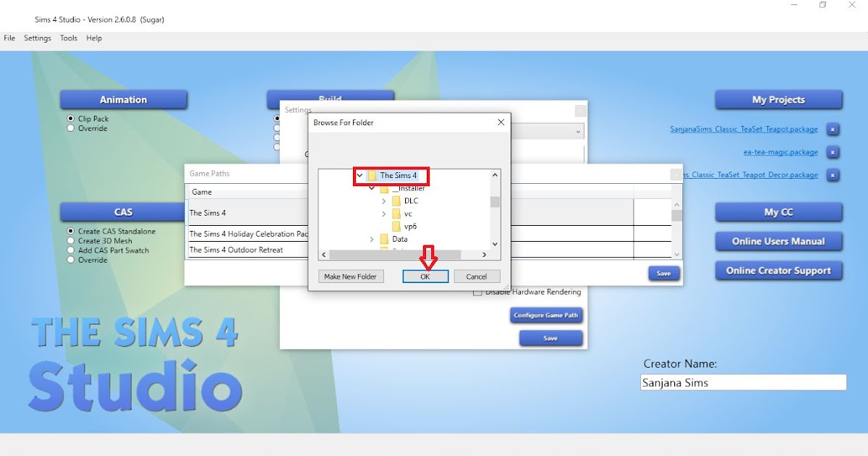Select the Clip Pack radio button
Viewport: 868px width, 456px height.
70,119
